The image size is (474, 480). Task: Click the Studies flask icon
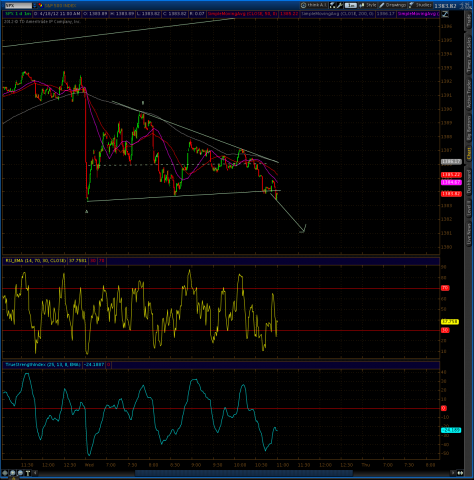pos(411,5)
